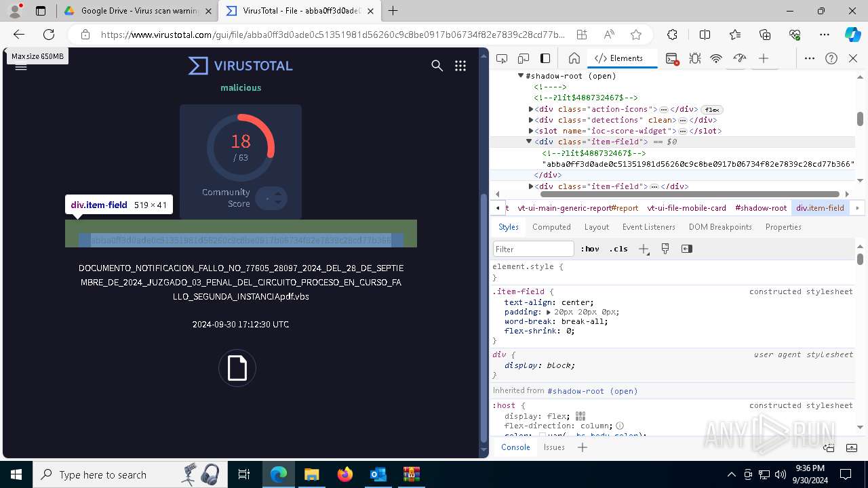The height and width of the screenshot is (488, 868).
Task: Click the VirusTotal logo
Action: coord(241,66)
